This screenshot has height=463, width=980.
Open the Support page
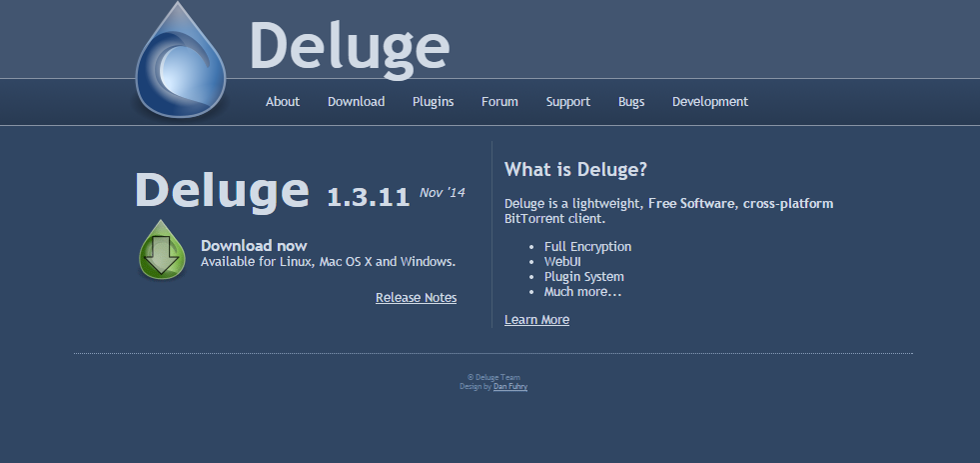pos(568,101)
